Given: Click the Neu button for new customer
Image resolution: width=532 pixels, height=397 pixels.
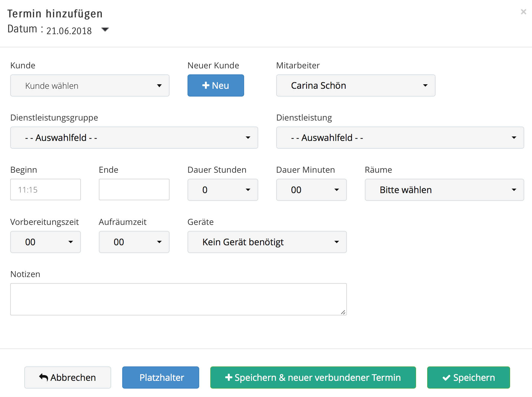Looking at the screenshot, I should pyautogui.click(x=216, y=85).
